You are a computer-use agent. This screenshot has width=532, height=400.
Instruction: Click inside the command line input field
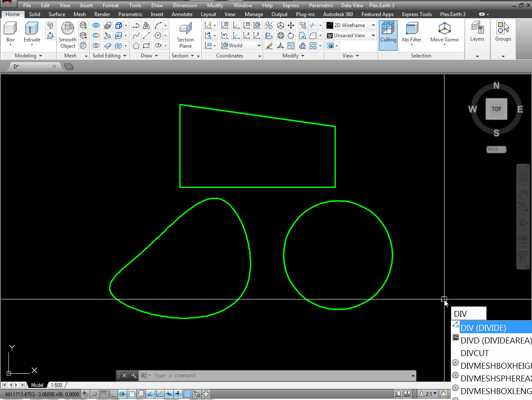point(254,376)
